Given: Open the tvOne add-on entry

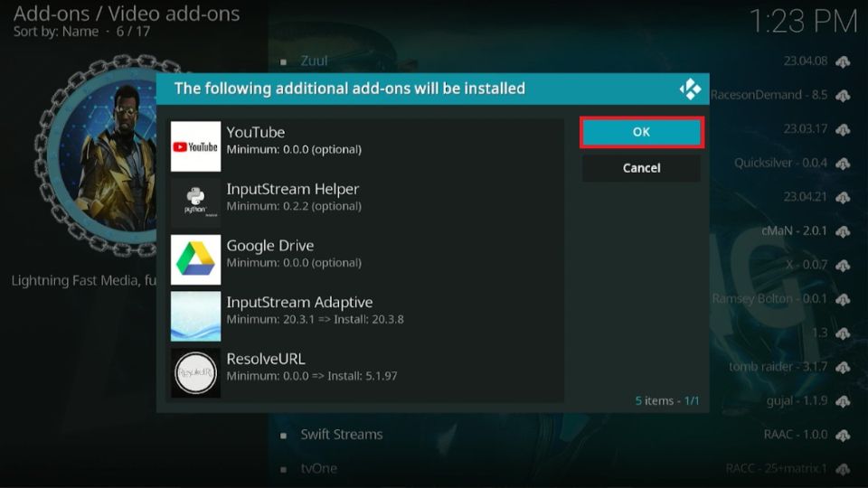Looking at the screenshot, I should (x=319, y=469).
